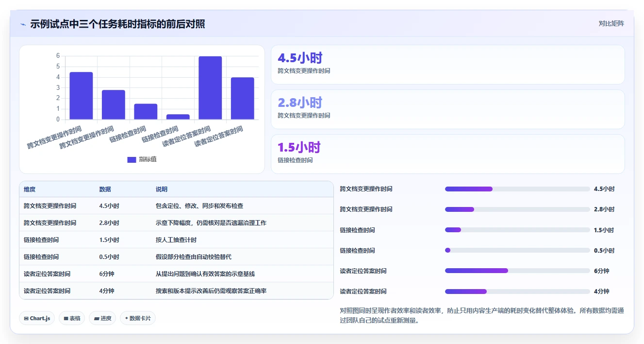Click the 数据 column header
Image resolution: width=644 pixels, height=344 pixels.
coord(105,189)
